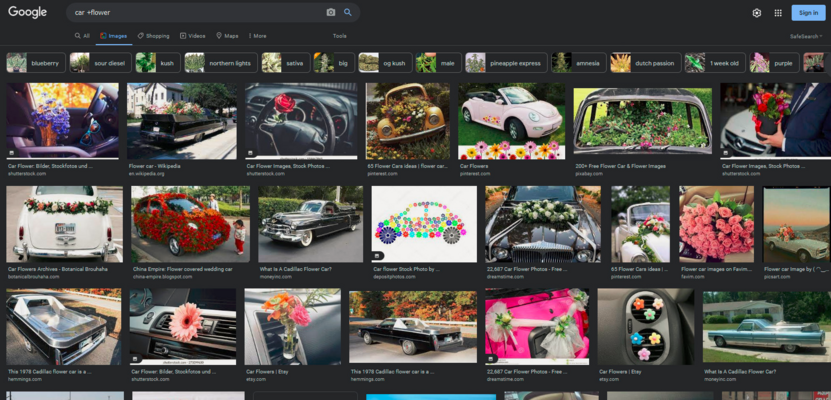Image resolution: width=831 pixels, height=400 pixels.
Task: Open the flower vent clips Etsy image
Action: (646, 326)
